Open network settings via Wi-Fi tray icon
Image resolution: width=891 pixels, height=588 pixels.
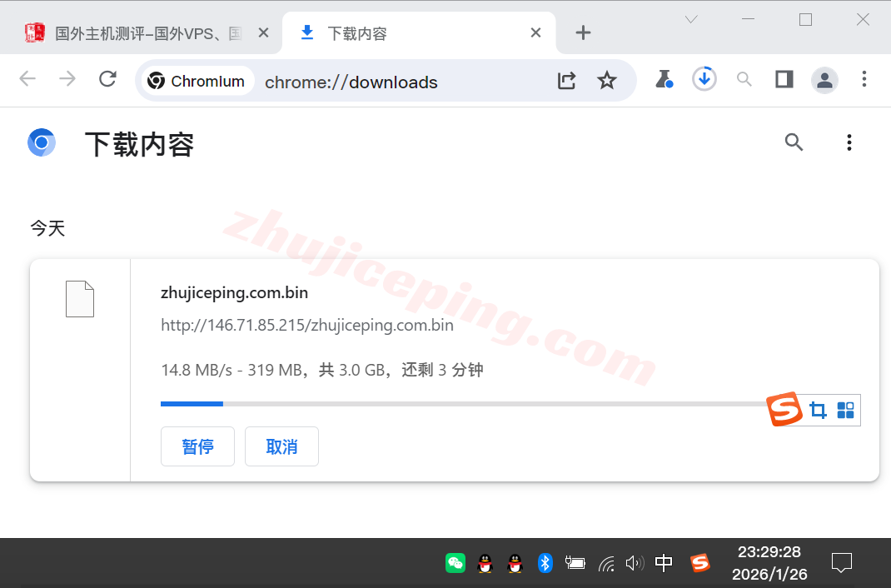(605, 563)
